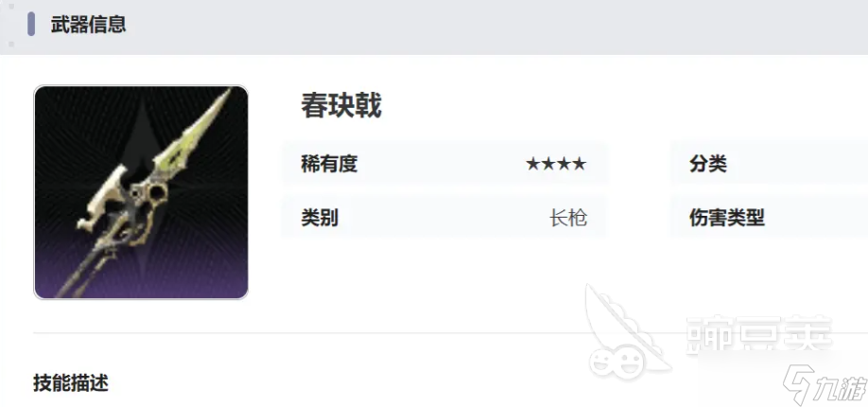Screen dimensions: 868x407
Task: Click the smiling pea-pod watermark icon
Action: coord(626,332)
